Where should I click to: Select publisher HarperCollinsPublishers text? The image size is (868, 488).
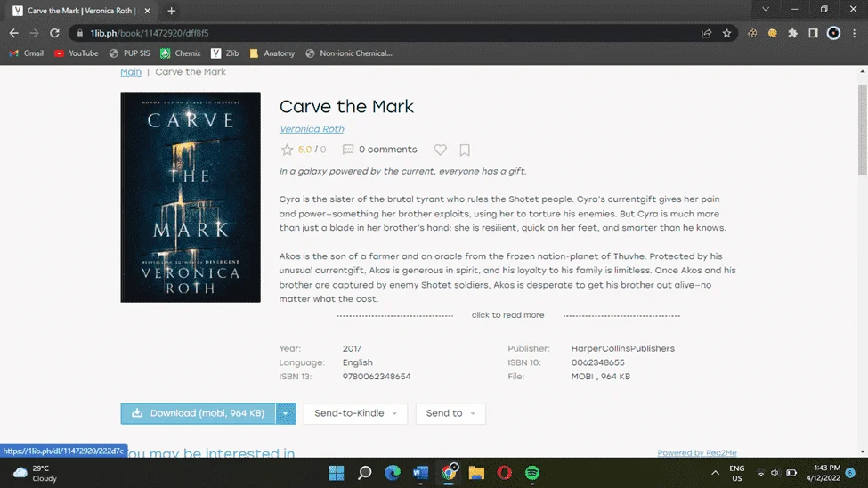pos(623,348)
